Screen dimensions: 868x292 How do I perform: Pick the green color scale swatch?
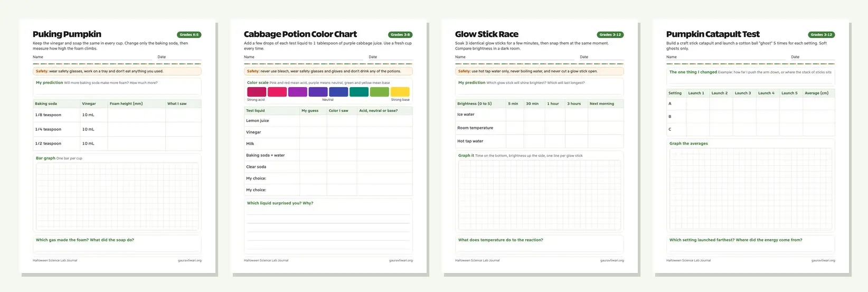(380, 92)
